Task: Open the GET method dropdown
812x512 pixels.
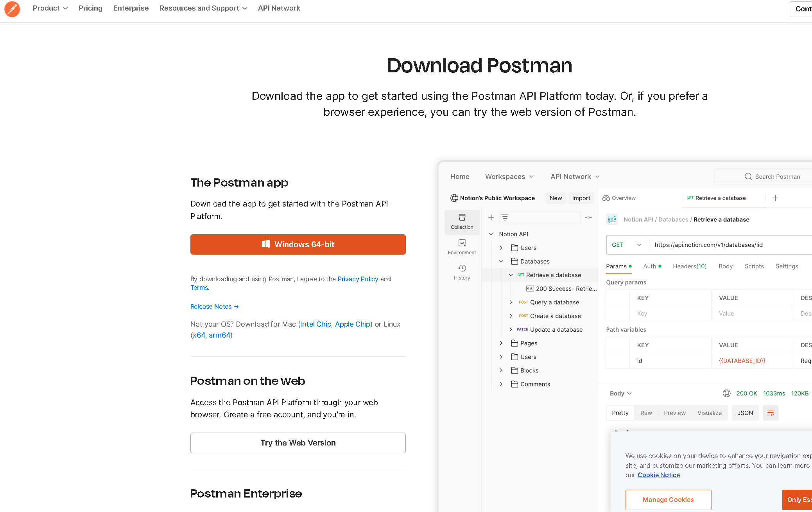Action: (x=627, y=245)
